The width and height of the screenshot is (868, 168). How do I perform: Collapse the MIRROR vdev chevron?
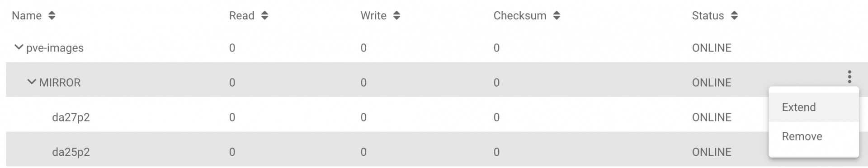click(32, 82)
